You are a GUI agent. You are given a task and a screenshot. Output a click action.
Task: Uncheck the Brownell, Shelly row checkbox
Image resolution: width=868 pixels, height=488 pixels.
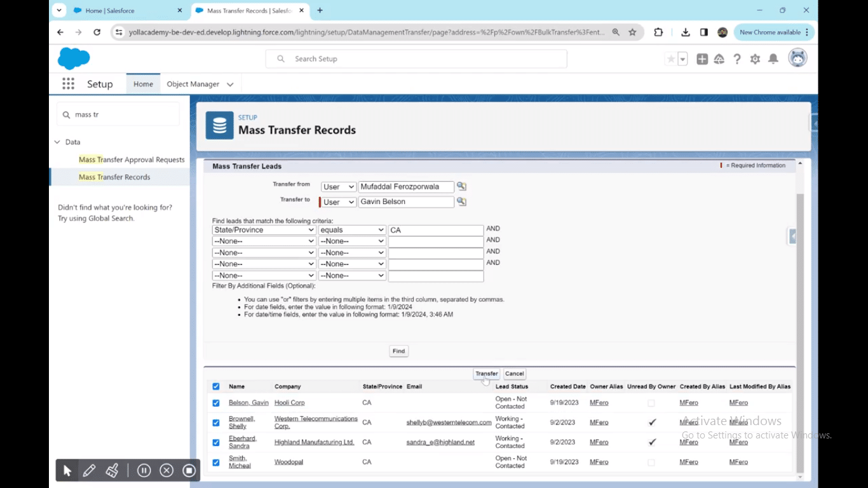pyautogui.click(x=216, y=423)
